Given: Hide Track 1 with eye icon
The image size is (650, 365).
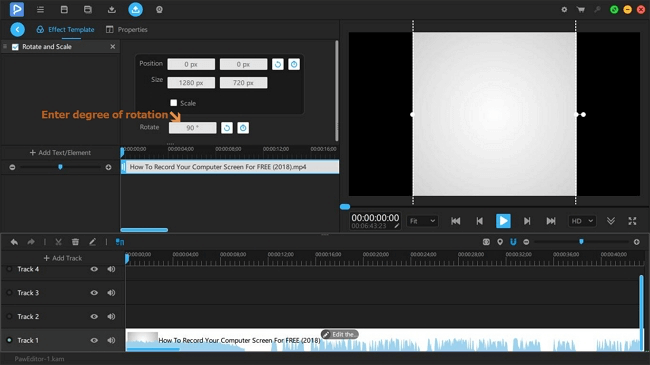Looking at the screenshot, I should click(x=94, y=341).
